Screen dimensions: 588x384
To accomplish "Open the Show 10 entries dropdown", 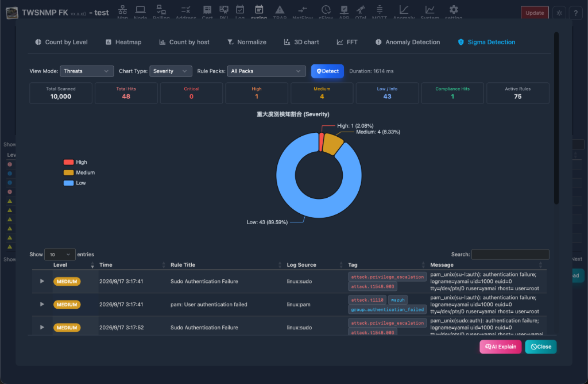I will coord(60,255).
